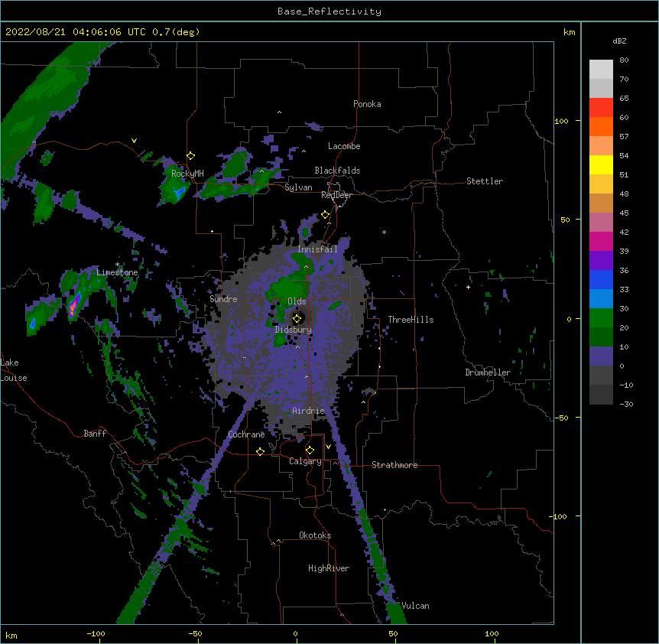This screenshot has height=644, width=659.
Task: Click the yellow V marker northwest of RockyMH
Action: [134, 141]
